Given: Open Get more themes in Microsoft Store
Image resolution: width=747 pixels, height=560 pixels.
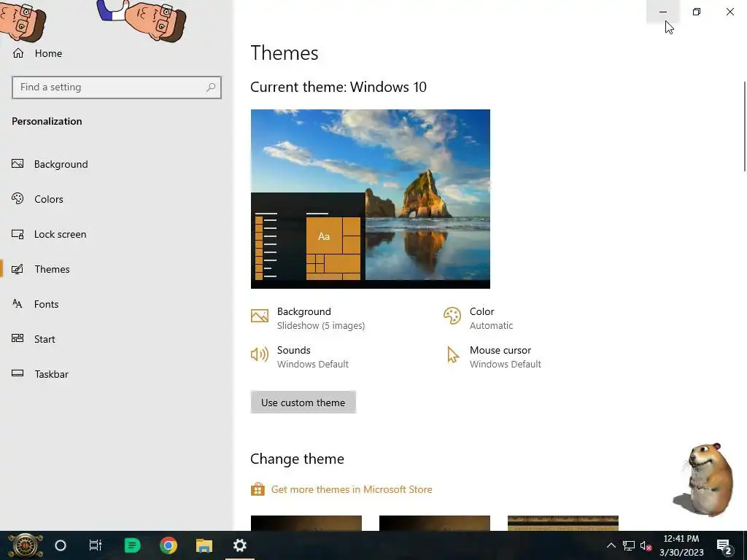Looking at the screenshot, I should tap(352, 489).
